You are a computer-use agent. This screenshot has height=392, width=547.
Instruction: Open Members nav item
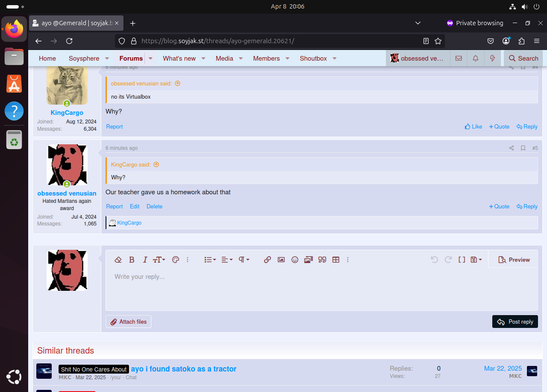pyautogui.click(x=266, y=59)
